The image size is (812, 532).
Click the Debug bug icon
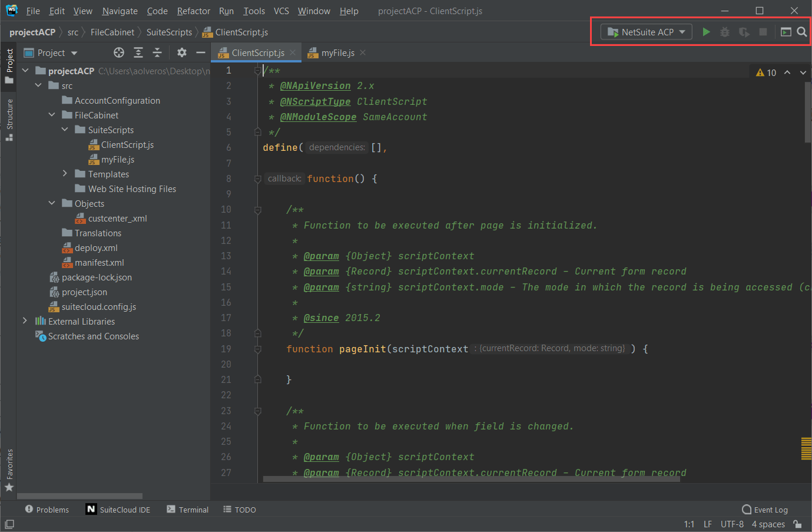[x=725, y=32]
